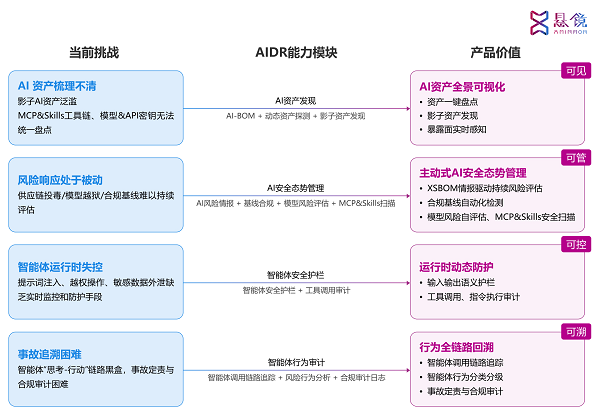The height and width of the screenshot is (416, 600).
Task: Click the AI安全态势管理 module label
Action: [295, 187]
